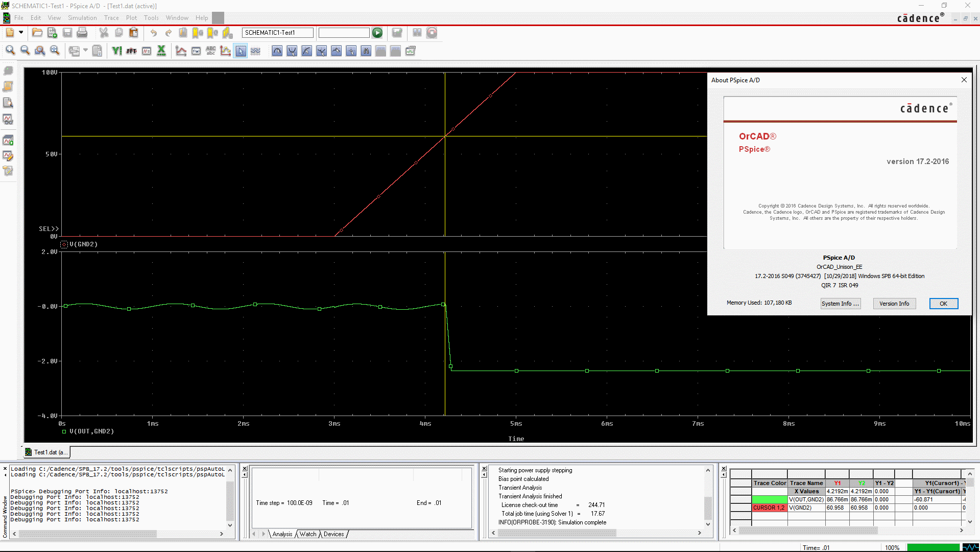The height and width of the screenshot is (552, 980).
Task: Toggle Log Y axis icon
Action: (117, 51)
